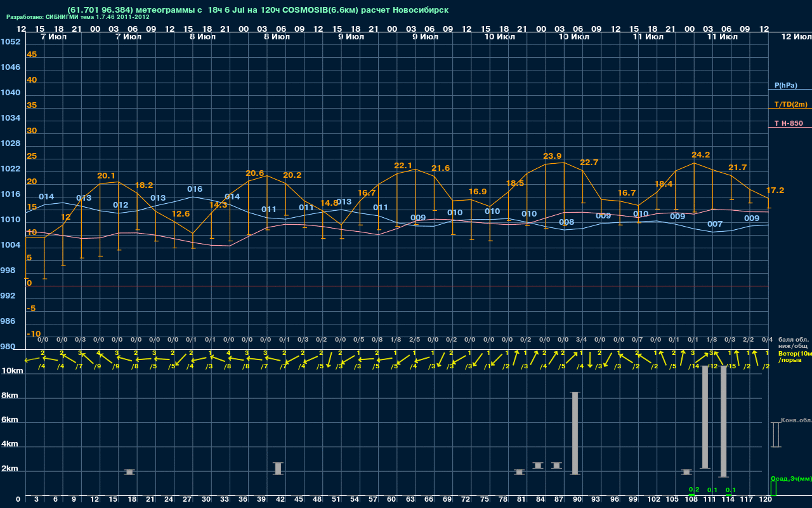Viewport: 812px width, 508px height.
Task: Click the 20.2 temperature value
Action: tap(292, 175)
